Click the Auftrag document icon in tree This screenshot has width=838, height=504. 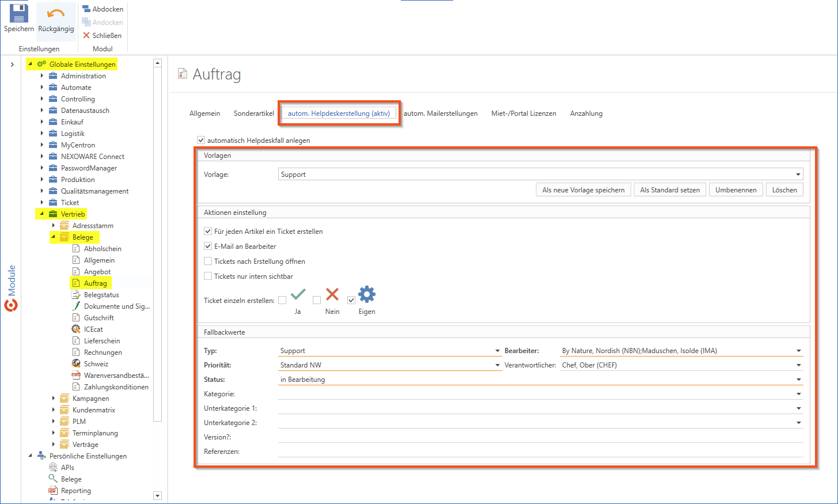pyautogui.click(x=76, y=283)
